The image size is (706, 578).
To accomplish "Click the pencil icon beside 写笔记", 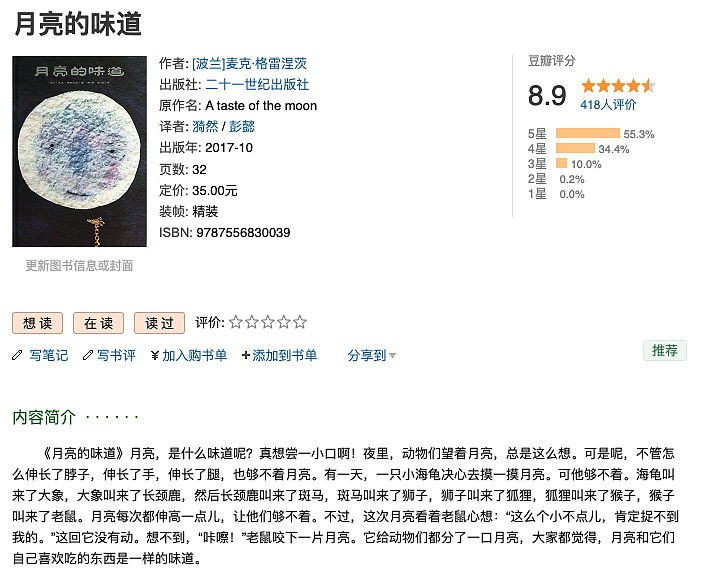I will 17,355.
